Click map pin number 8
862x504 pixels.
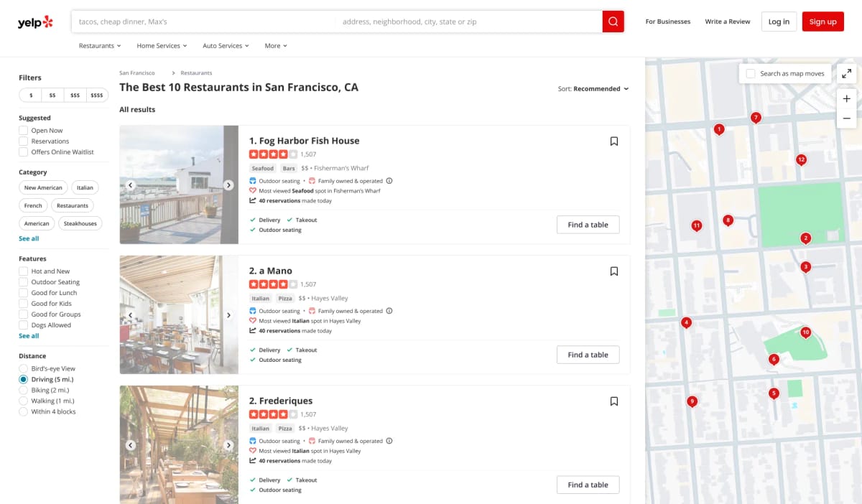728,220
